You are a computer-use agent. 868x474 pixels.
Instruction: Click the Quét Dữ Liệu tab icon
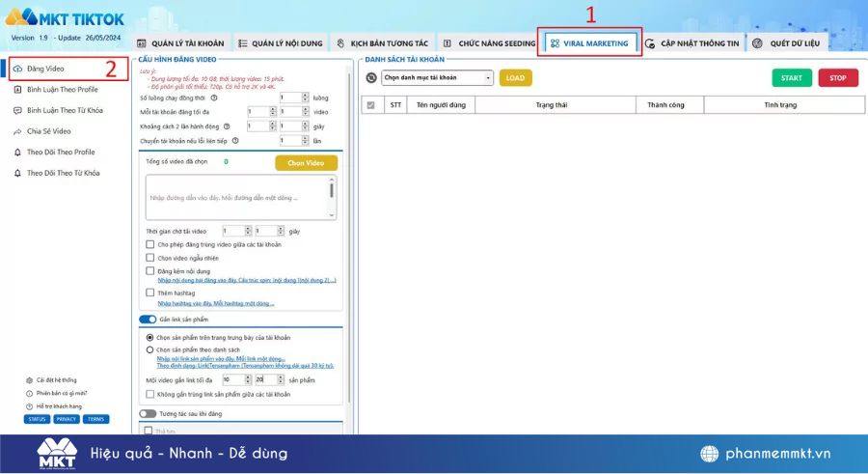757,43
